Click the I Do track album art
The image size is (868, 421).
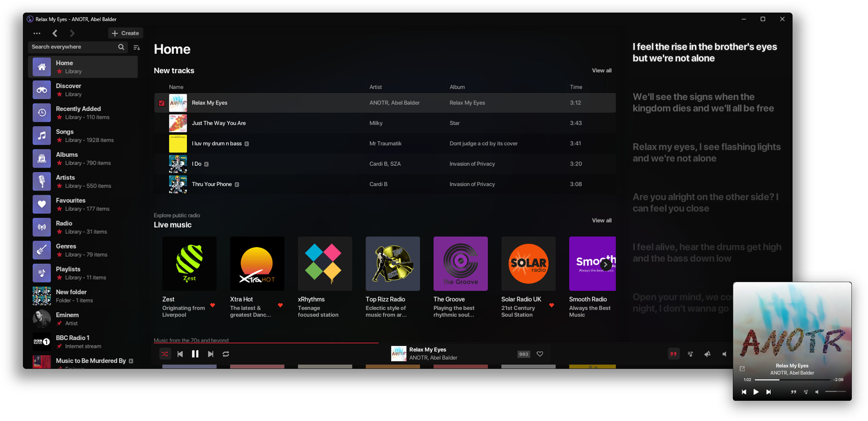coord(178,164)
